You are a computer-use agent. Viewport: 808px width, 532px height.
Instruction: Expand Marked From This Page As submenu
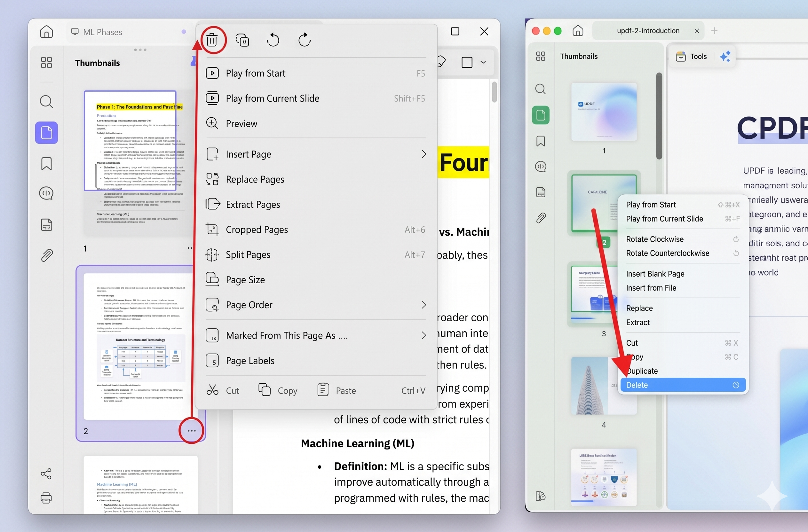[423, 336]
